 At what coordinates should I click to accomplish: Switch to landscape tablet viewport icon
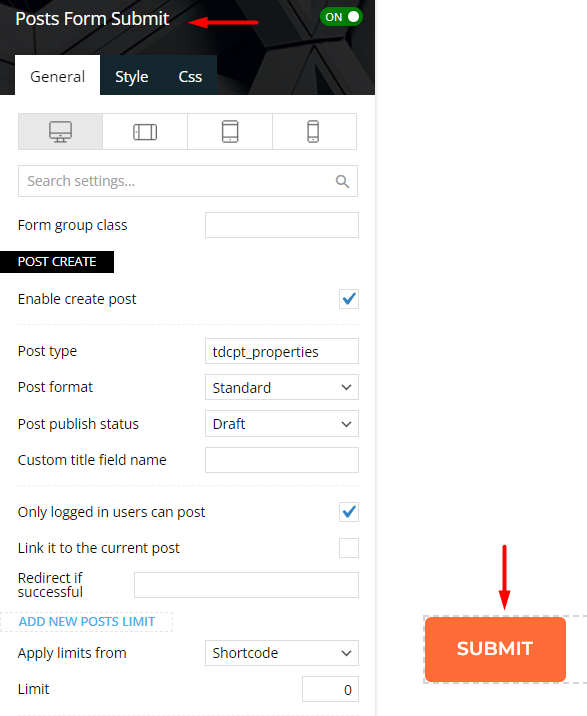tap(145, 132)
